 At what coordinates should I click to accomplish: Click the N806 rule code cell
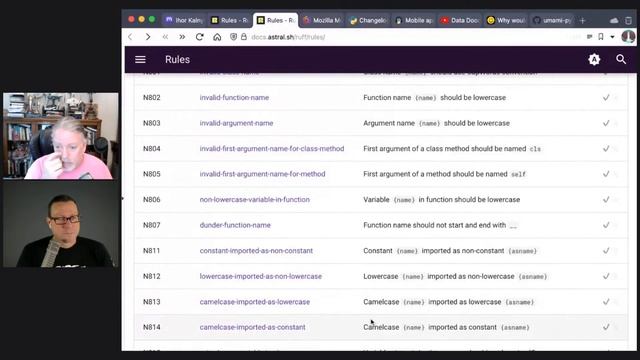coord(152,200)
